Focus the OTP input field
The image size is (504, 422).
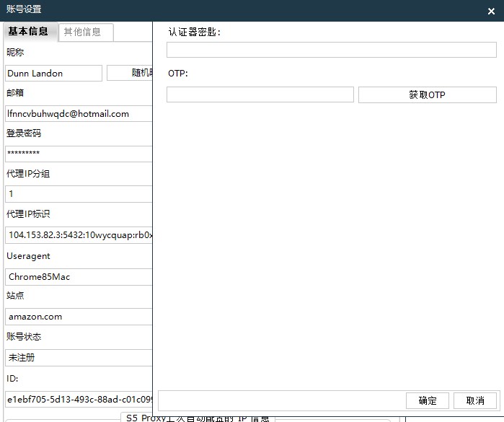tap(260, 94)
